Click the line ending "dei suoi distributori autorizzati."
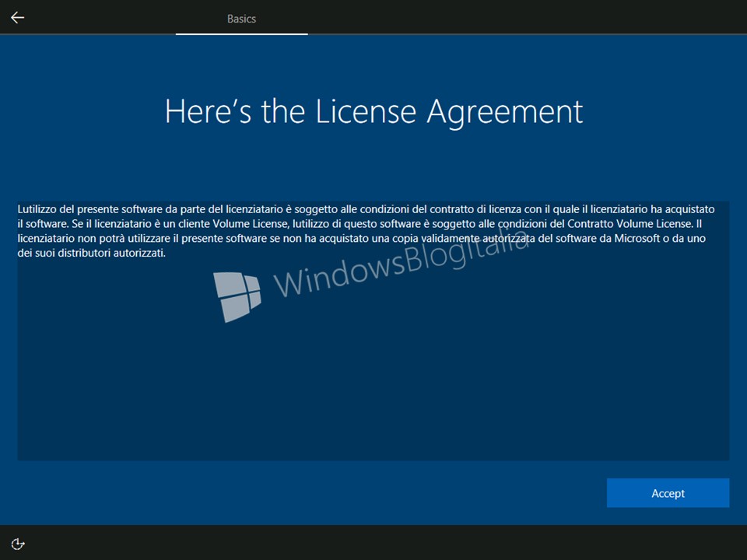Image resolution: width=747 pixels, height=560 pixels. point(92,253)
